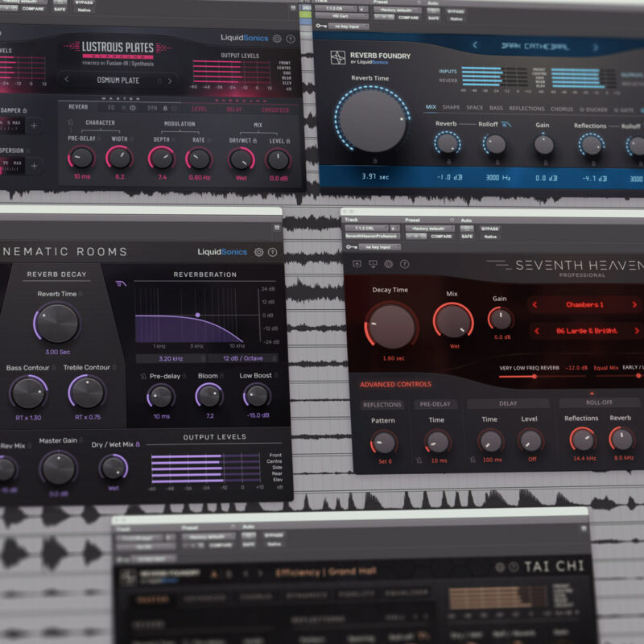Go to next preset after Osmium Plate

(170, 81)
